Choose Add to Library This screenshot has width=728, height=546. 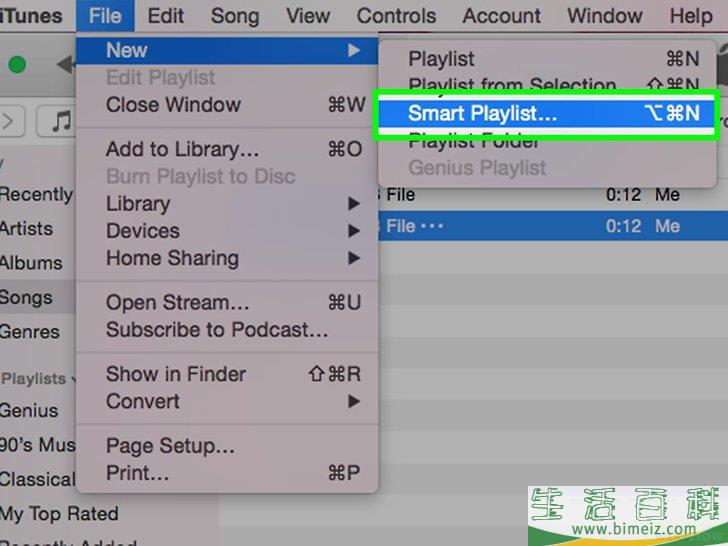tap(227, 150)
